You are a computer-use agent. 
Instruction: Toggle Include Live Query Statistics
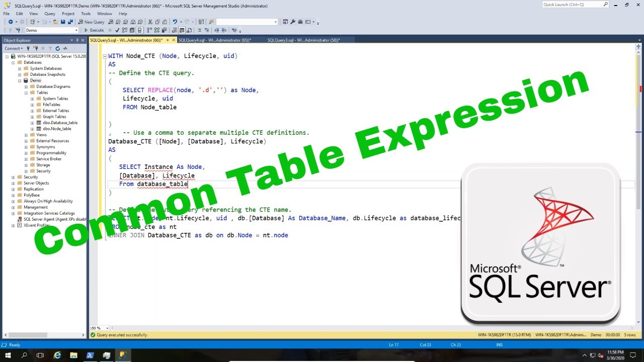click(x=157, y=30)
